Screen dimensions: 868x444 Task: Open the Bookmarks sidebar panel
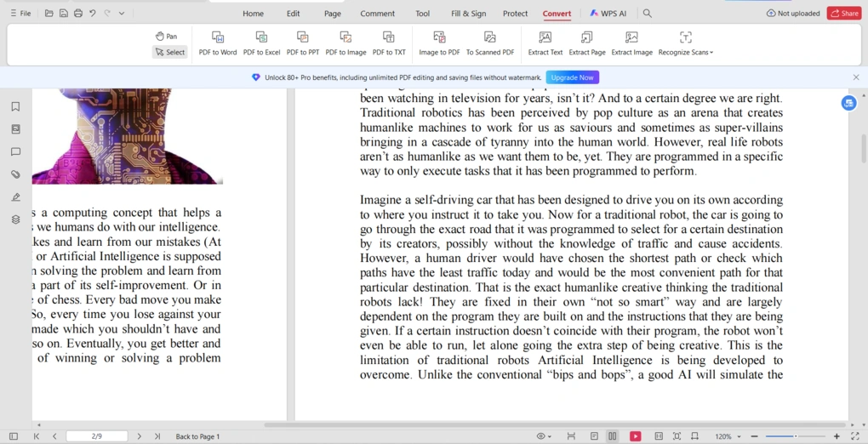(x=15, y=106)
